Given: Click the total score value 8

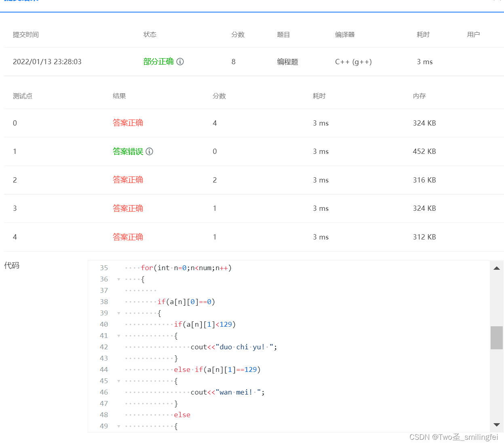Looking at the screenshot, I should 234,62.
